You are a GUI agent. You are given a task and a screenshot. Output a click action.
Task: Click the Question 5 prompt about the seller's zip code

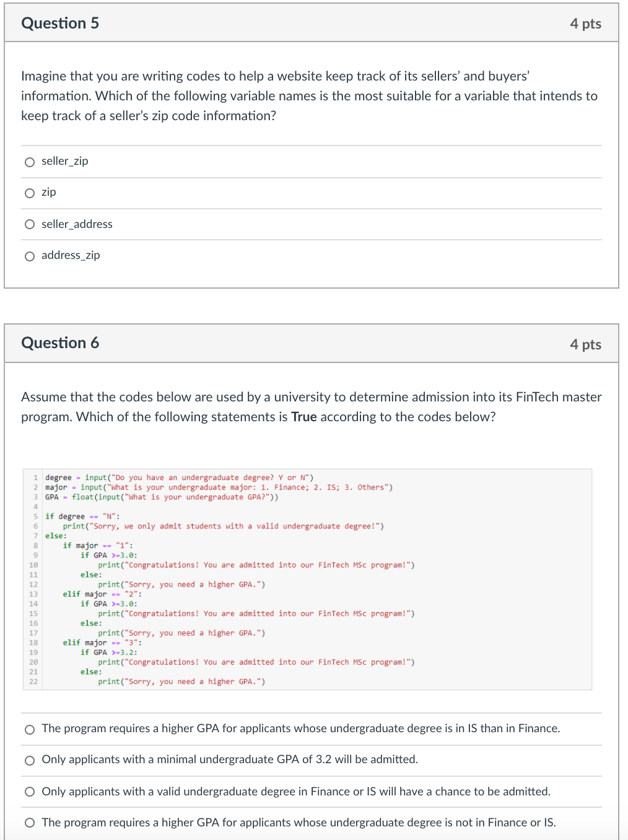click(309, 96)
